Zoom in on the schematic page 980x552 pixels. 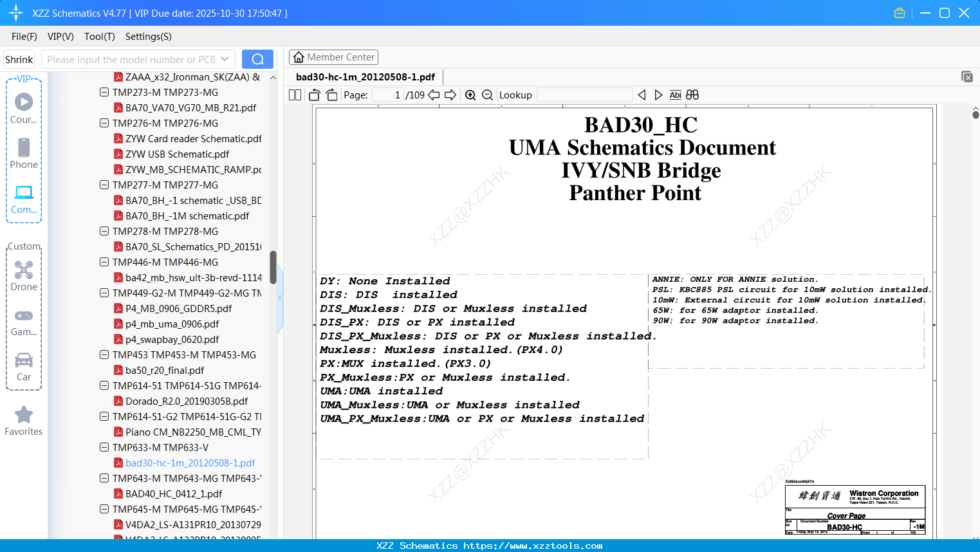pyautogui.click(x=470, y=95)
